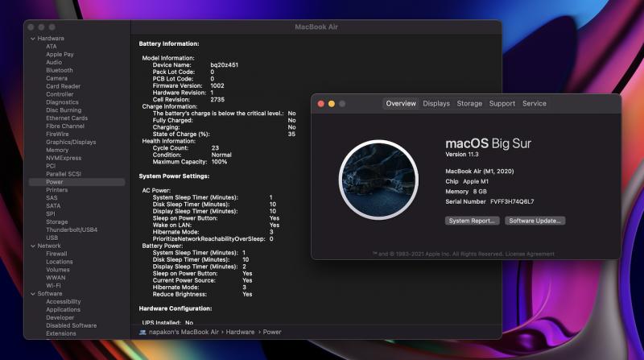Click the Maximum Capacity value 100%
The height and width of the screenshot is (360, 644).
[219, 162]
